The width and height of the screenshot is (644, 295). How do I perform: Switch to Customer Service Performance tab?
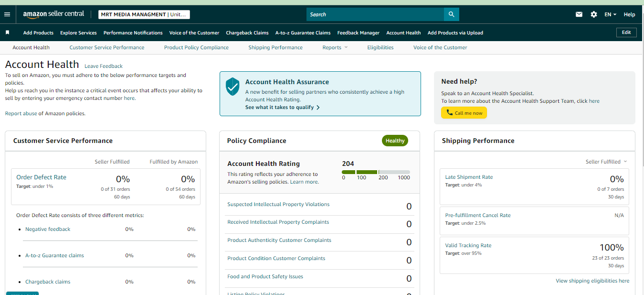(x=107, y=47)
